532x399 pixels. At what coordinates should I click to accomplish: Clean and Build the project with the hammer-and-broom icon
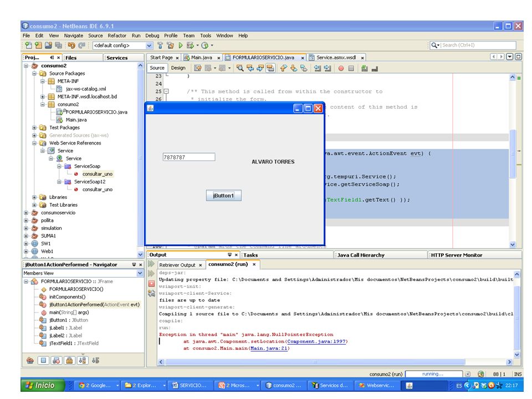click(x=170, y=45)
